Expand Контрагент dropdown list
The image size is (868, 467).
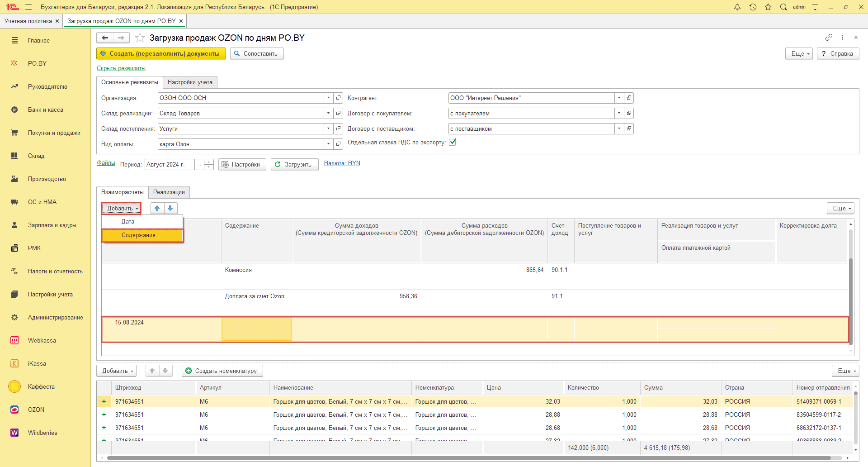(x=619, y=98)
